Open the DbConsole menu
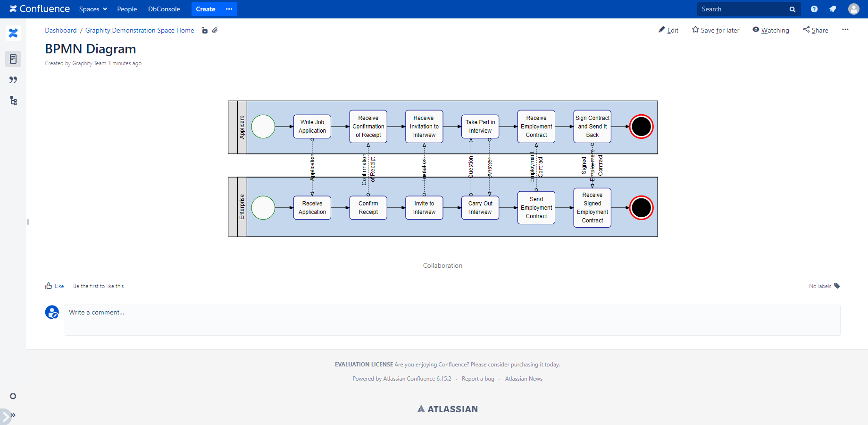The image size is (868, 425). [x=164, y=9]
